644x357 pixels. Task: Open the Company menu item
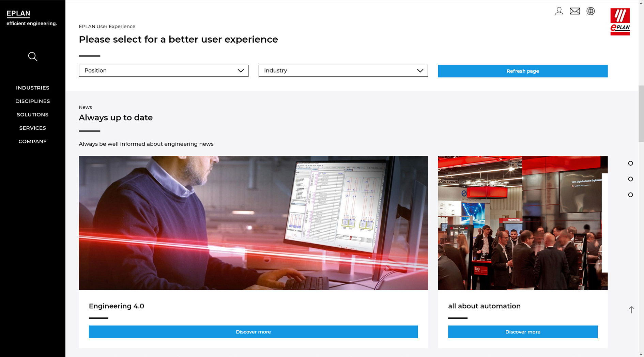(x=33, y=141)
